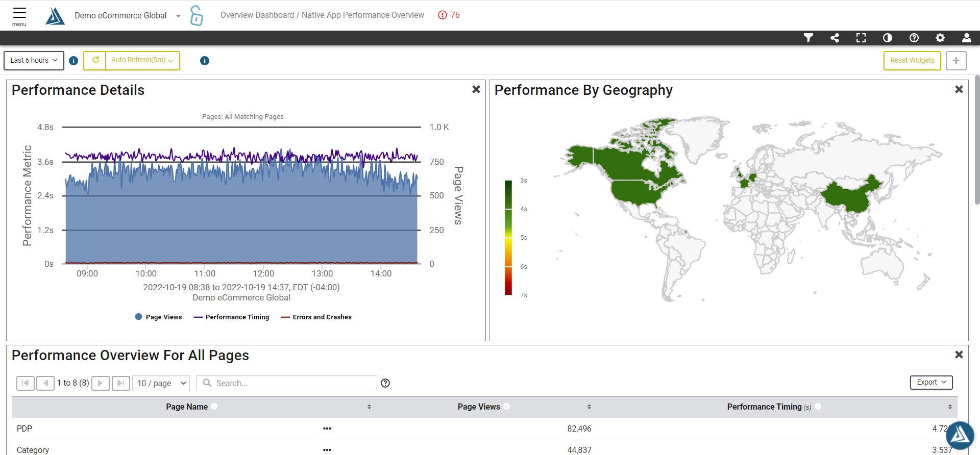
Task: Enter fullscreen mode via expand icon
Action: (861, 38)
